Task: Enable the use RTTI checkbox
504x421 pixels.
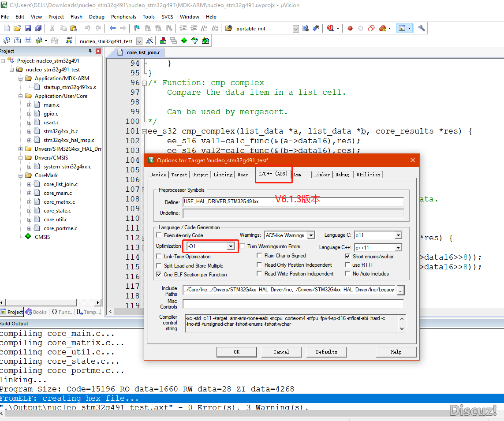Action: coord(347,265)
